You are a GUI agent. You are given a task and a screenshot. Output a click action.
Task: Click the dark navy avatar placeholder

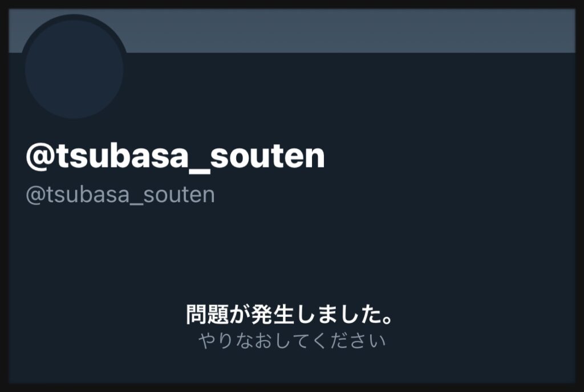tap(74, 69)
